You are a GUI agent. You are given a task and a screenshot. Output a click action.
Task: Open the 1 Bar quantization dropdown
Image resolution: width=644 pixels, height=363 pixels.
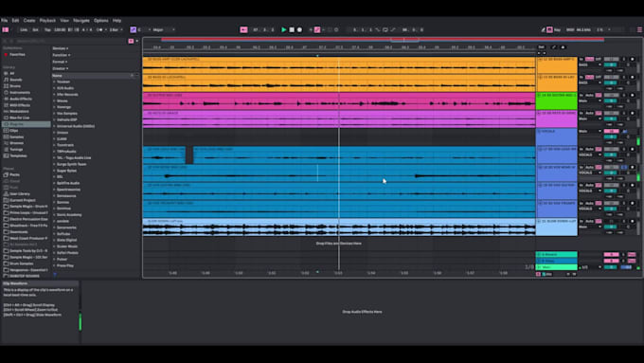click(x=116, y=29)
